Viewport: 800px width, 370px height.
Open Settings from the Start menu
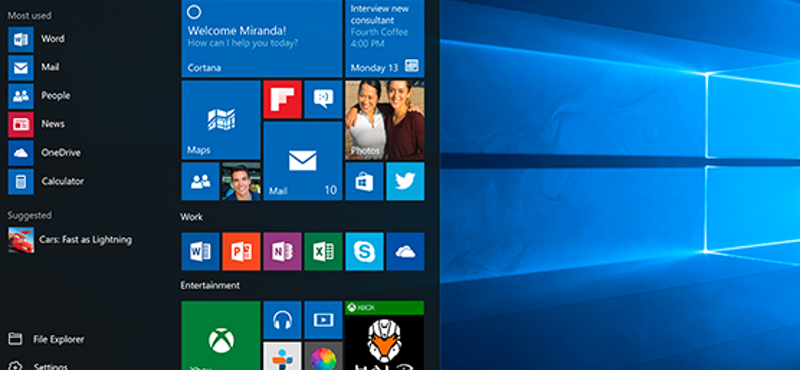click(x=38, y=365)
